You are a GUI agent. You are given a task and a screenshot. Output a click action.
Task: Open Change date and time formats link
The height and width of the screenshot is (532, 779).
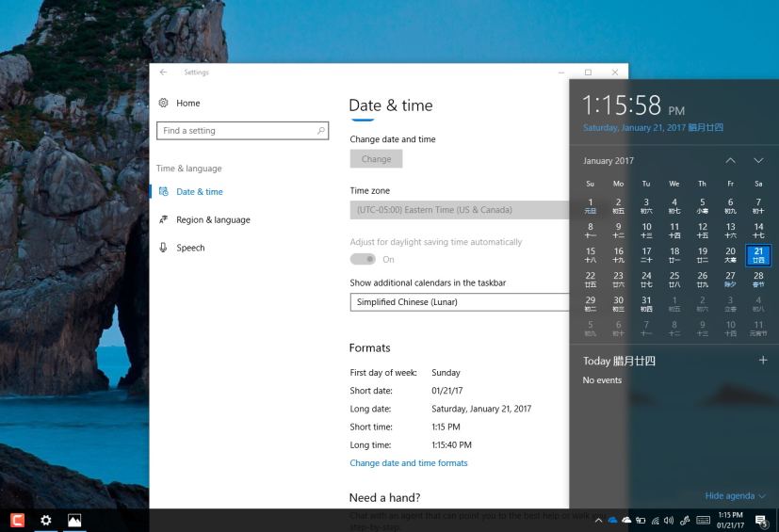point(408,463)
